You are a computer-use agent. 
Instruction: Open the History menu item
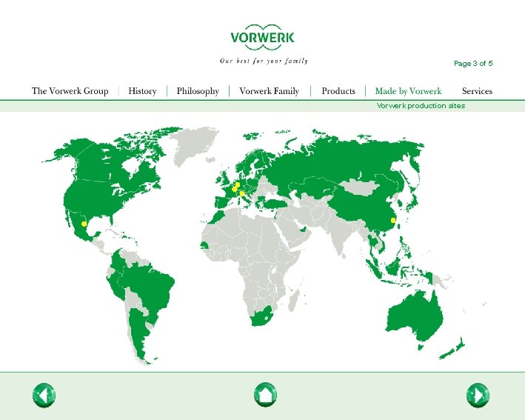click(142, 91)
